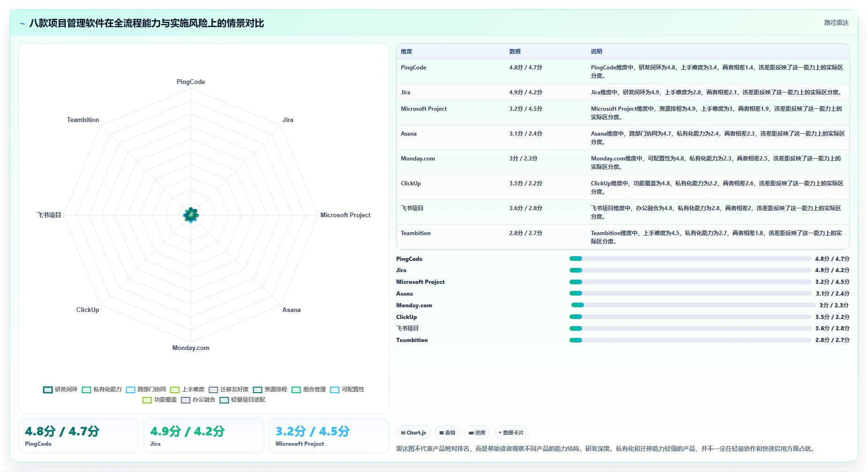
Task: Click the ClickUp progress bar
Action: (x=690, y=317)
